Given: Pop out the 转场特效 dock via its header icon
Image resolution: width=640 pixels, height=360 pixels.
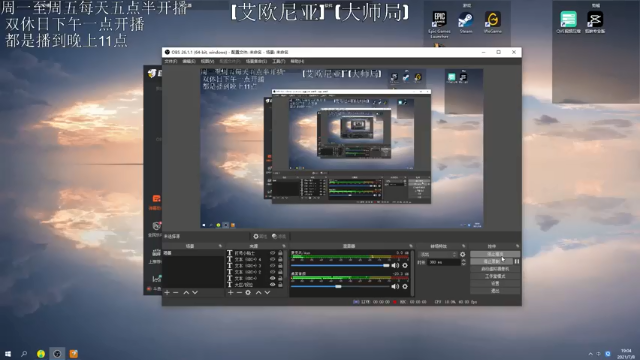Looking at the screenshot, I should 464,246.
